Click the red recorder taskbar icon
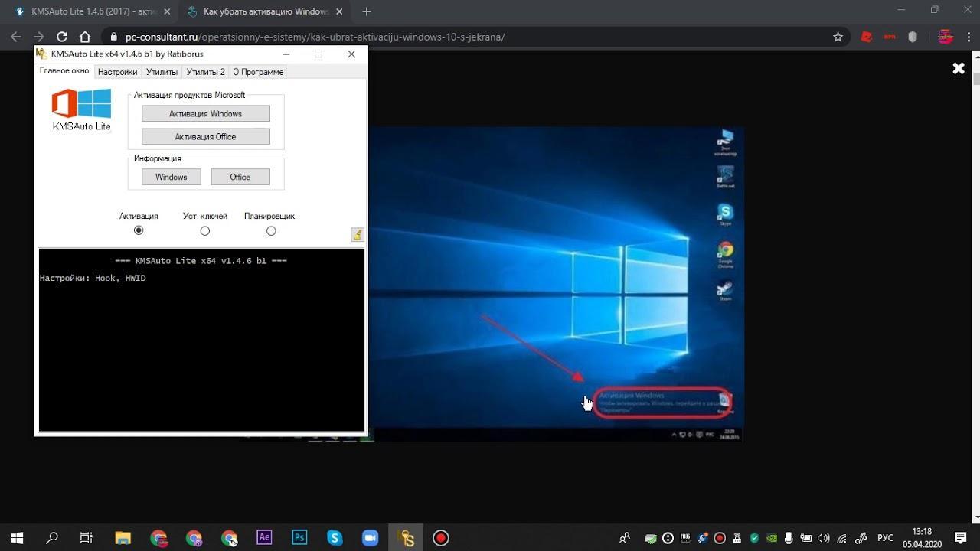The height and width of the screenshot is (551, 980). point(440,538)
